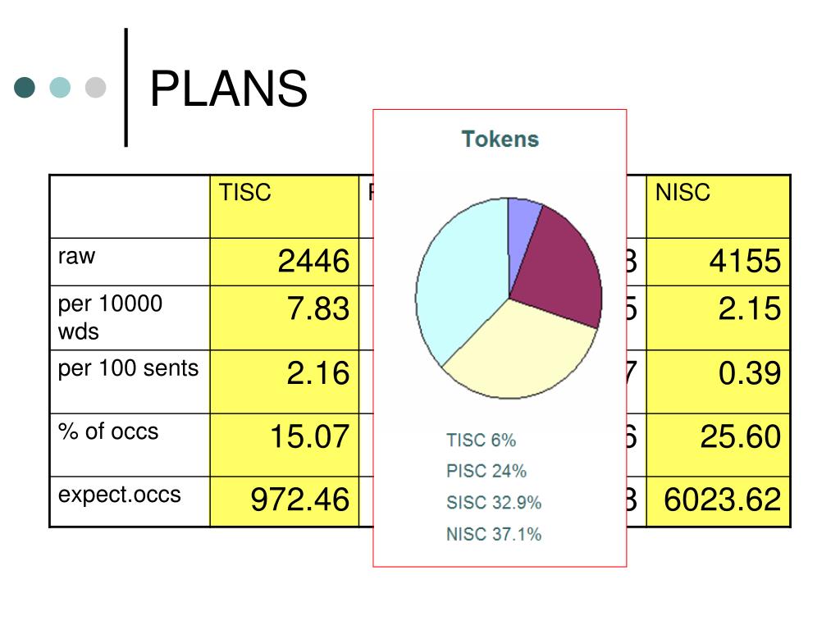Click the TISC 6% legend entry

481,441
